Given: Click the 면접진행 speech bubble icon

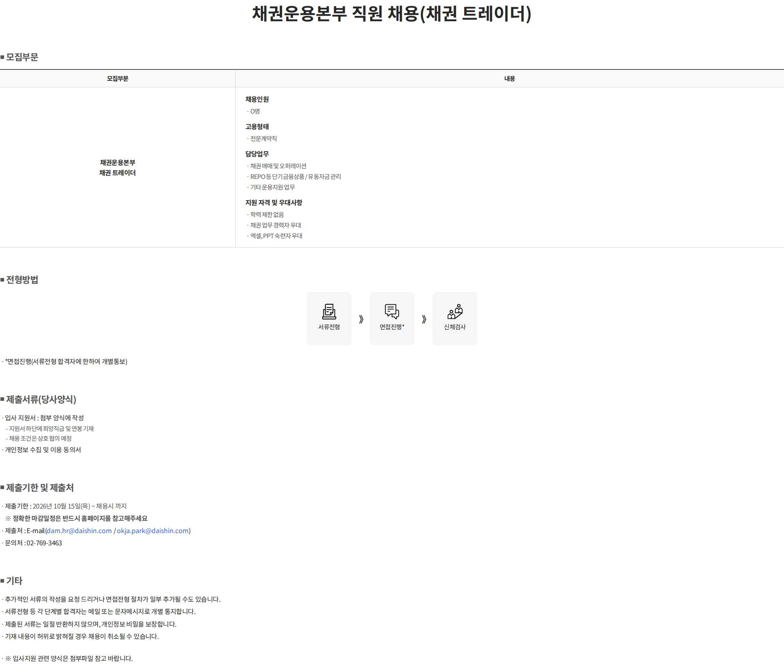Looking at the screenshot, I should pos(392,312).
